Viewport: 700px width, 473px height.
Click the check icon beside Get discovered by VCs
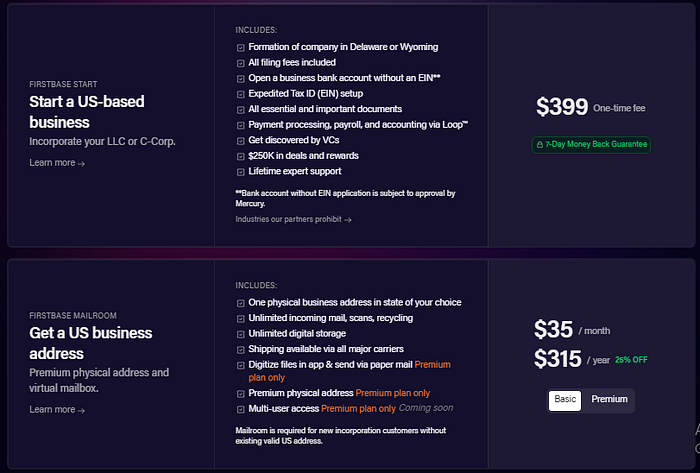pyautogui.click(x=241, y=141)
